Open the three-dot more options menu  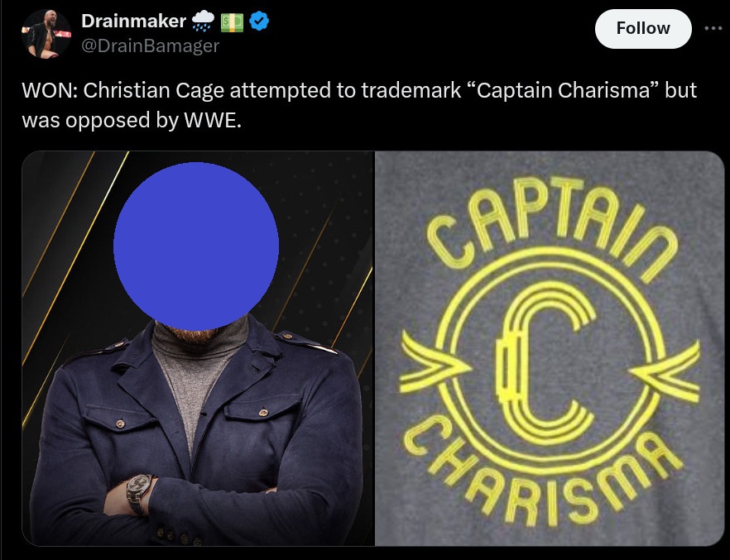click(x=713, y=28)
